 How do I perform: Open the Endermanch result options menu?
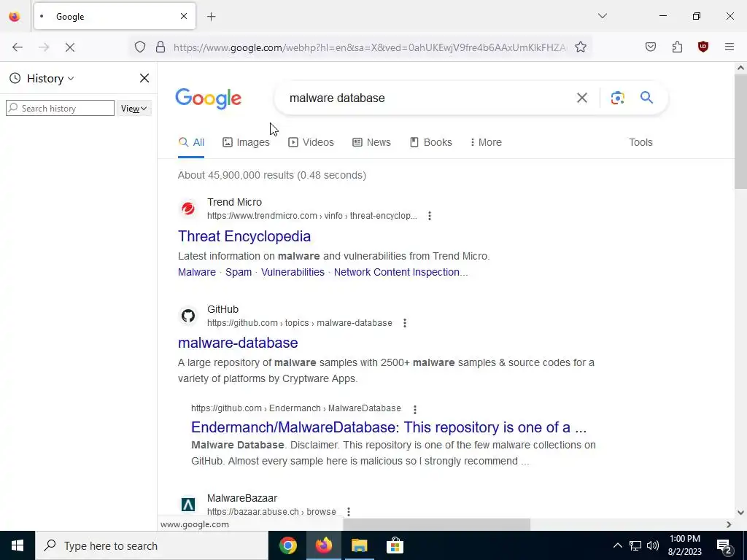[415, 409]
